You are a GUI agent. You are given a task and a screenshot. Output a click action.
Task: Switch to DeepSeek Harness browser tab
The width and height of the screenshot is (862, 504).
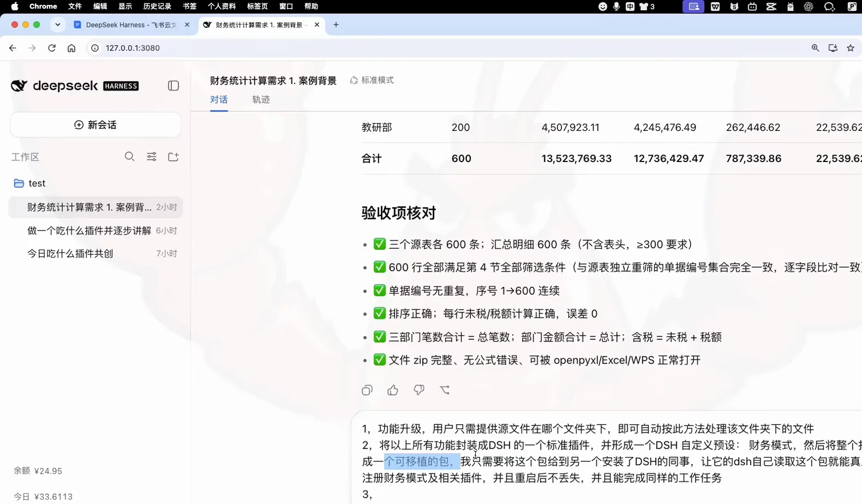[131, 25]
